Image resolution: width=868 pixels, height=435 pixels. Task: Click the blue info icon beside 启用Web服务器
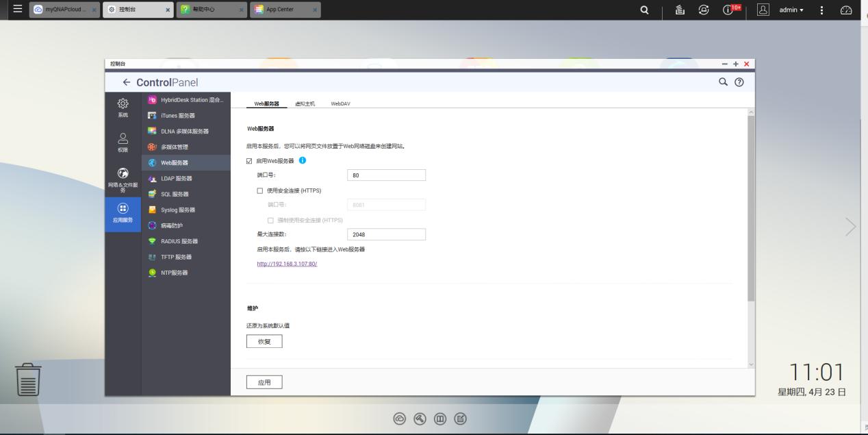[303, 160]
